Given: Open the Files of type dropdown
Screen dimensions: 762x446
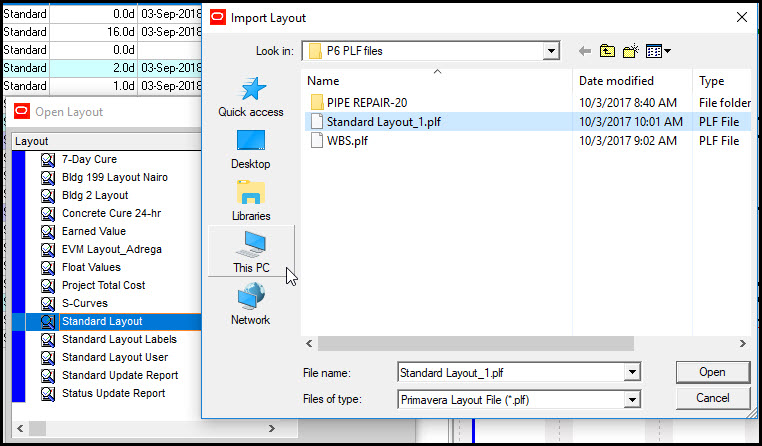Looking at the screenshot, I should pyautogui.click(x=631, y=400).
